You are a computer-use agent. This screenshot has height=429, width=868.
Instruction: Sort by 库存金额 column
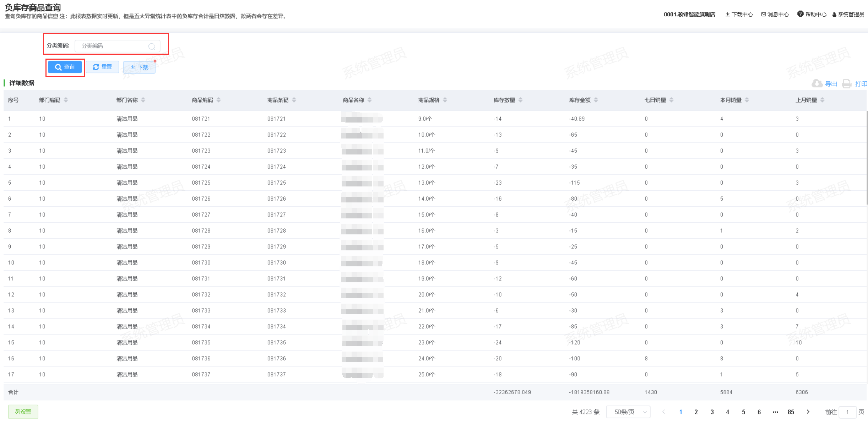[x=596, y=100]
